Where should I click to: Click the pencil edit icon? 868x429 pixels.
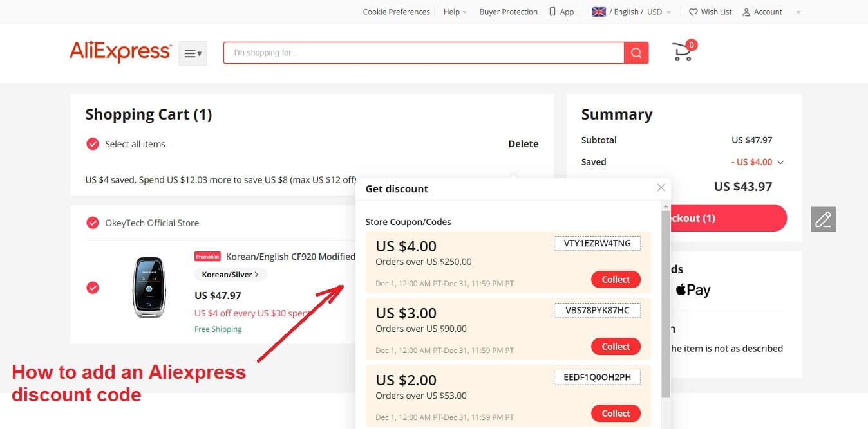824,219
